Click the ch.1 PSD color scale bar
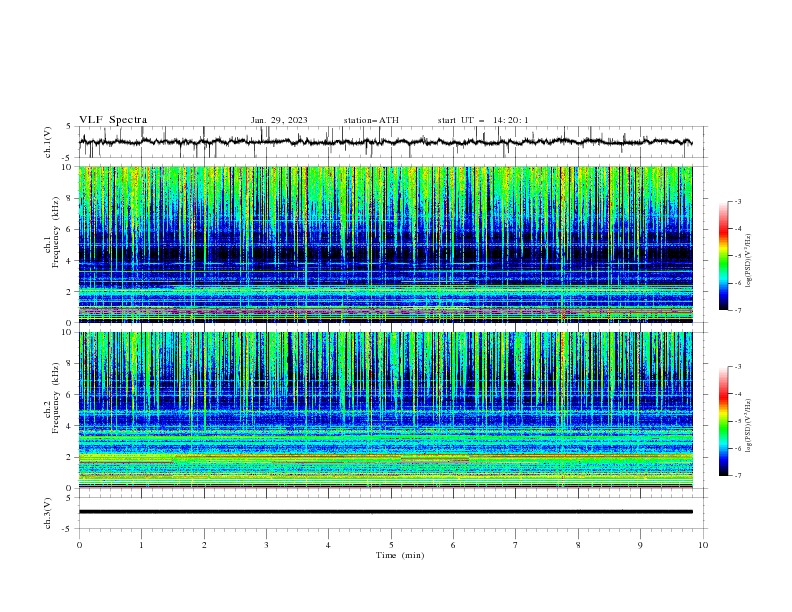The height and width of the screenshot is (612, 792). [723, 256]
